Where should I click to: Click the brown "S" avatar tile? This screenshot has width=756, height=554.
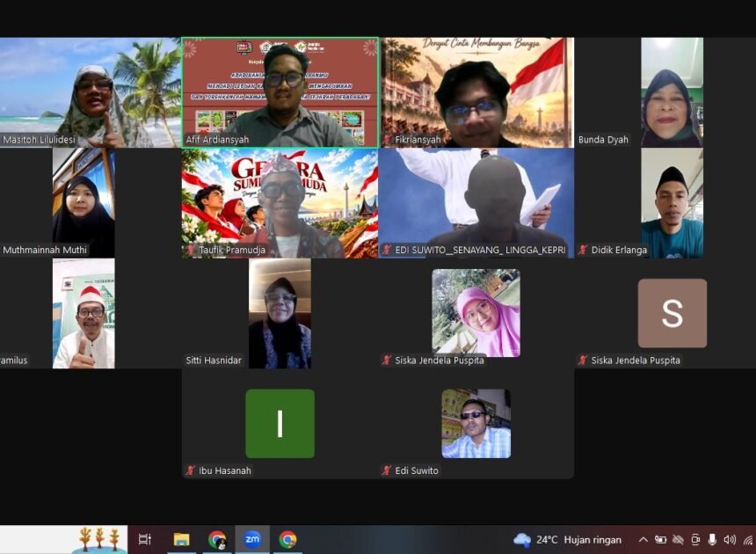tap(672, 313)
